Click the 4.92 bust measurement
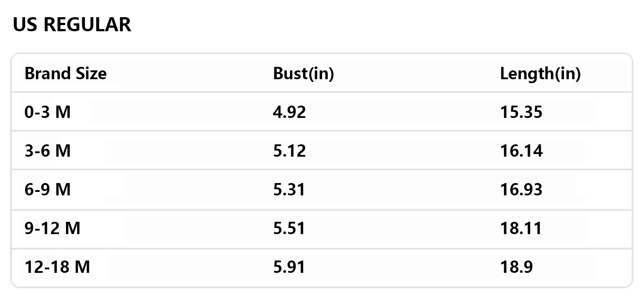Screen dimensions: 644x301 tap(289, 112)
